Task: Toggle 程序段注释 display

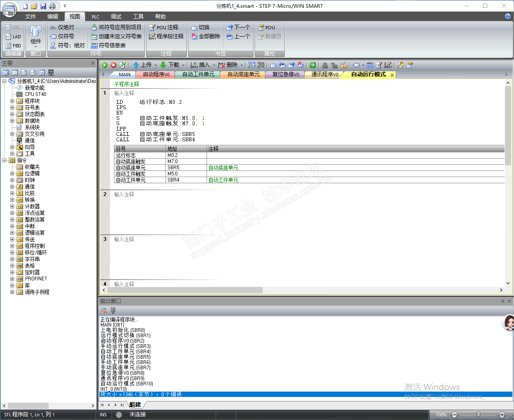Action: (x=166, y=36)
